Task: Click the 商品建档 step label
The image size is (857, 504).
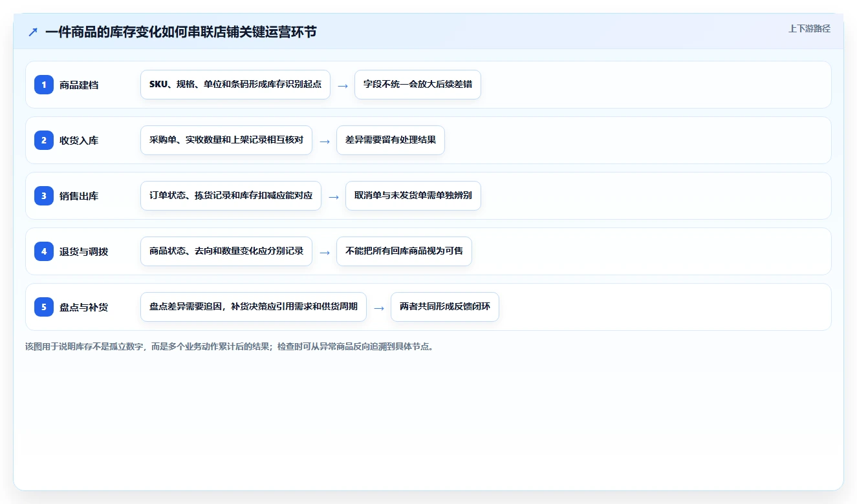Action: (x=79, y=85)
